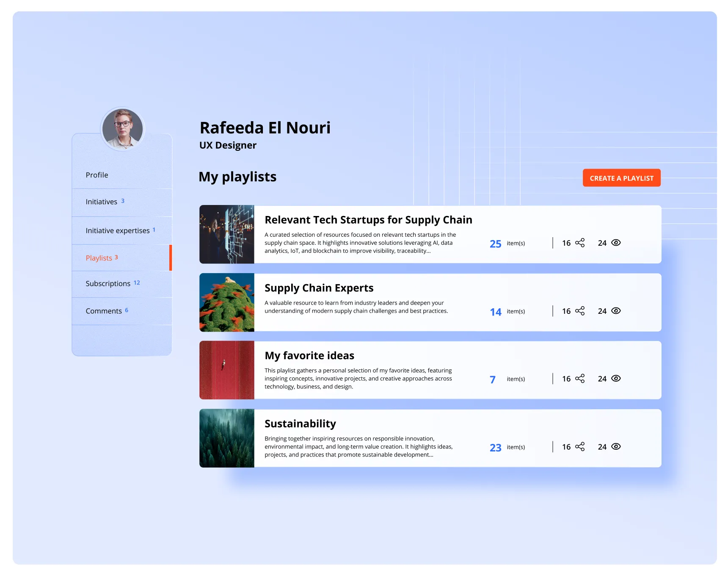Click the My favorite ideas description text
728x576 pixels.
[358, 379]
